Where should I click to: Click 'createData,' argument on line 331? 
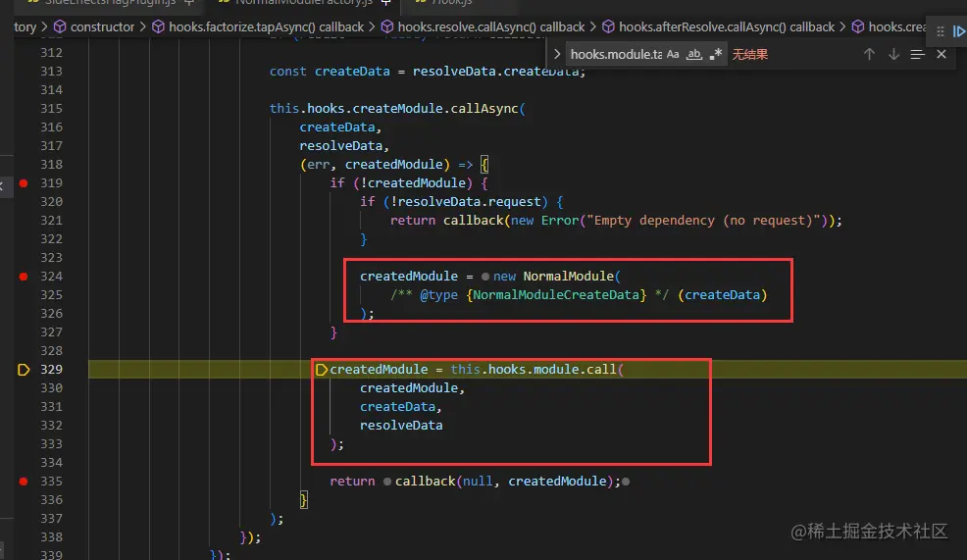(401, 407)
